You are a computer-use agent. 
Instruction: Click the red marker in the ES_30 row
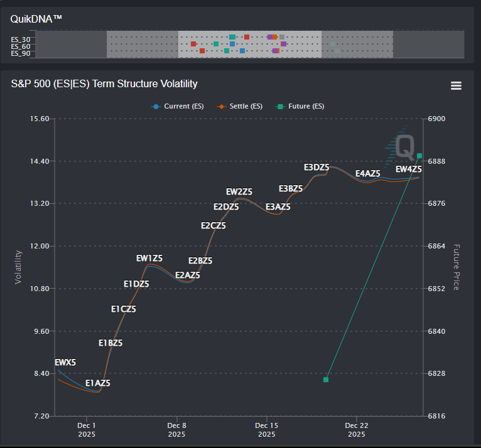pyautogui.click(x=247, y=37)
